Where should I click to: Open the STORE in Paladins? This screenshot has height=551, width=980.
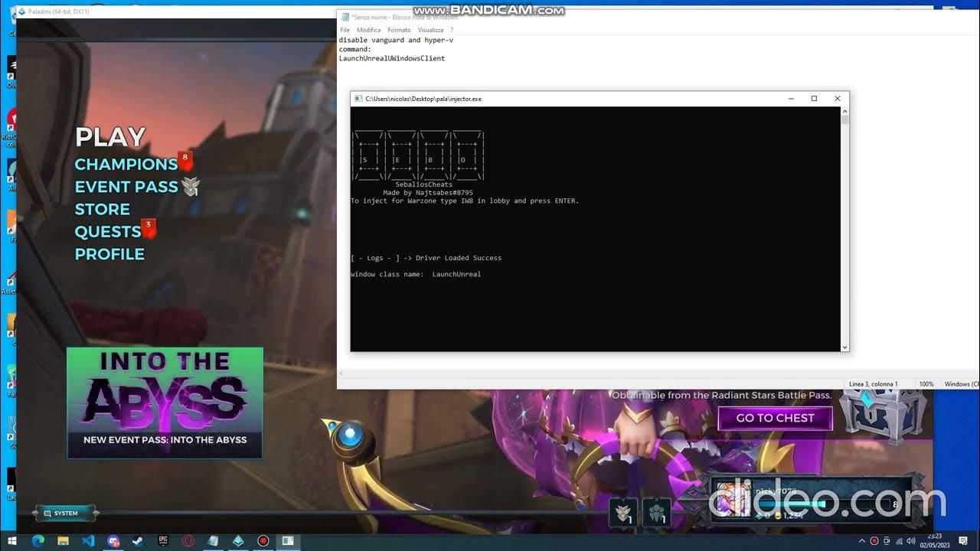102,209
